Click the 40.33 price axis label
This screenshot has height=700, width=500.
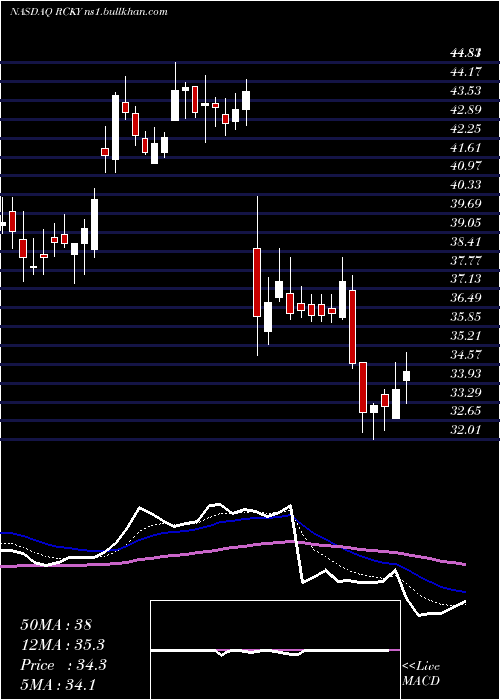(x=466, y=185)
